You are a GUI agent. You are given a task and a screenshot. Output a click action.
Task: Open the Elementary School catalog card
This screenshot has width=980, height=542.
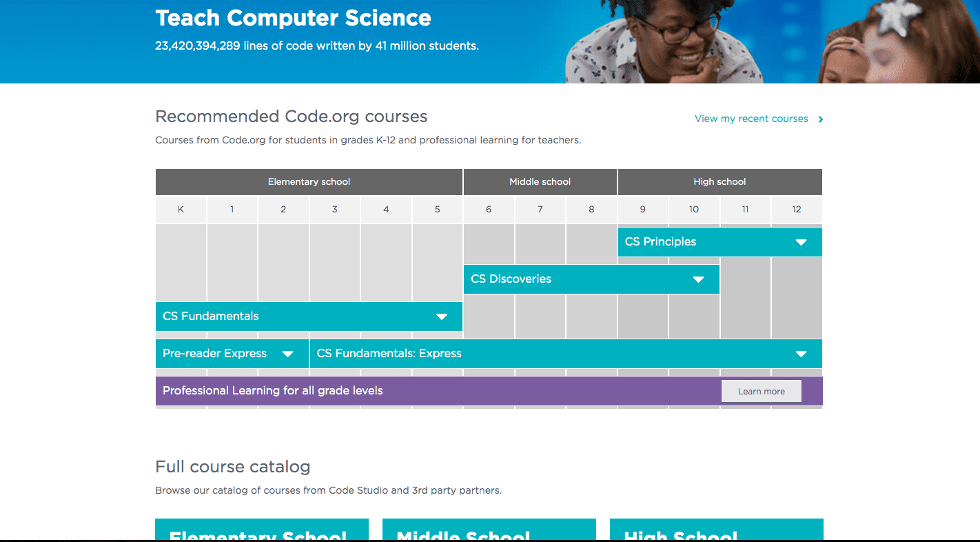[x=262, y=530]
